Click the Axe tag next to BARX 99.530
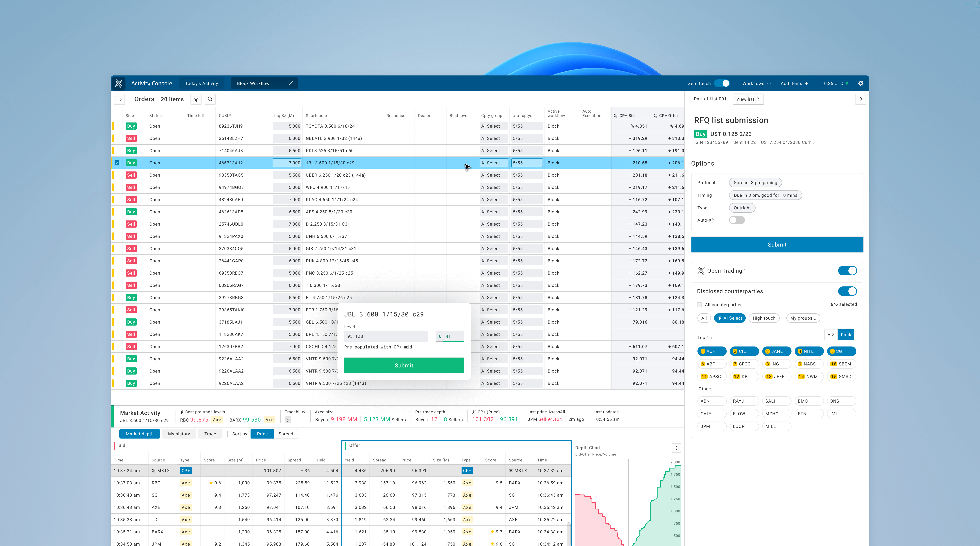Screen dimensions: 980x546 coord(270,420)
